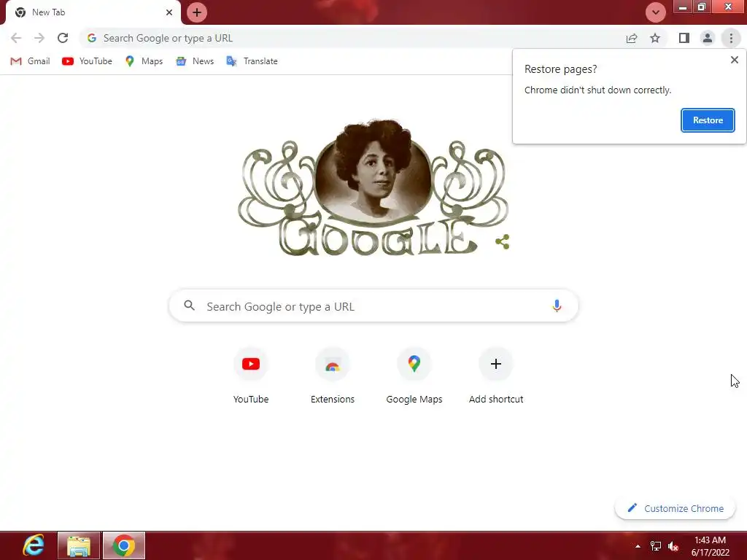
Task: Go forward using the forward arrow
Action: (39, 38)
